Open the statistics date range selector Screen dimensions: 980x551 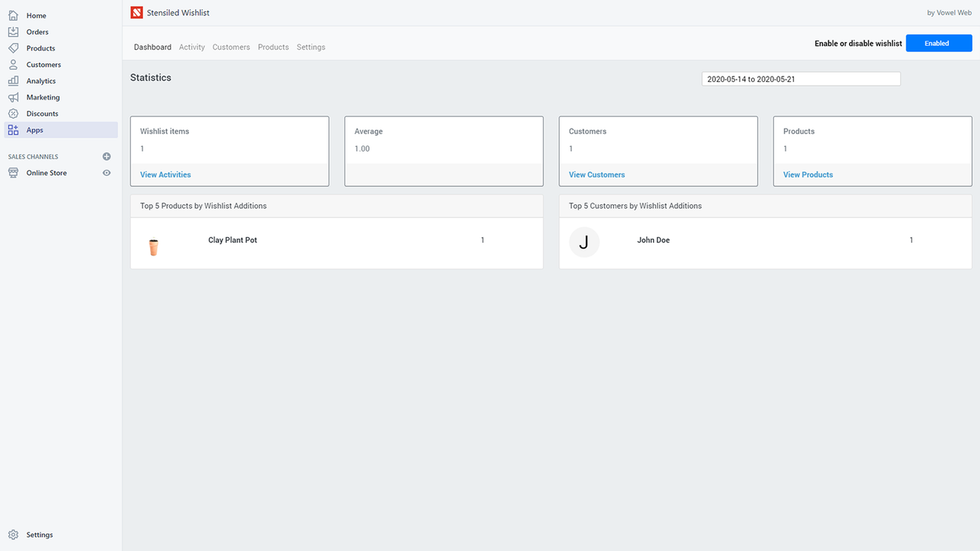[x=800, y=78]
